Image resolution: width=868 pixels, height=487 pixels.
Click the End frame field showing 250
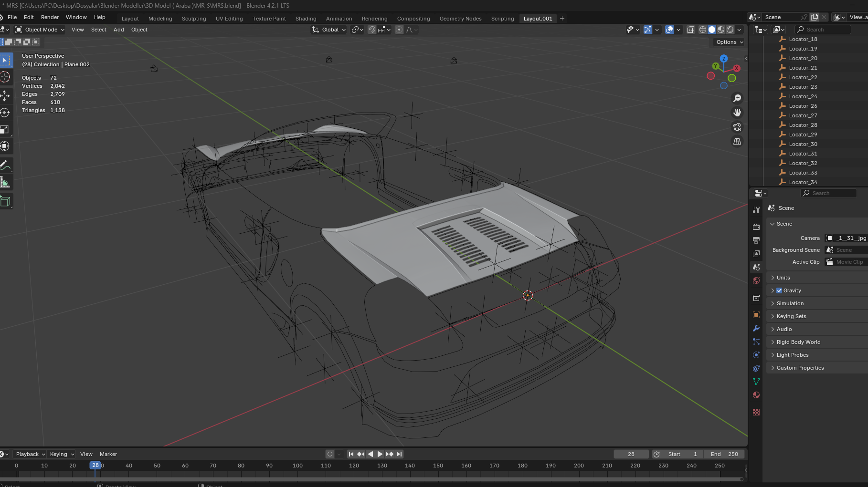pos(724,454)
